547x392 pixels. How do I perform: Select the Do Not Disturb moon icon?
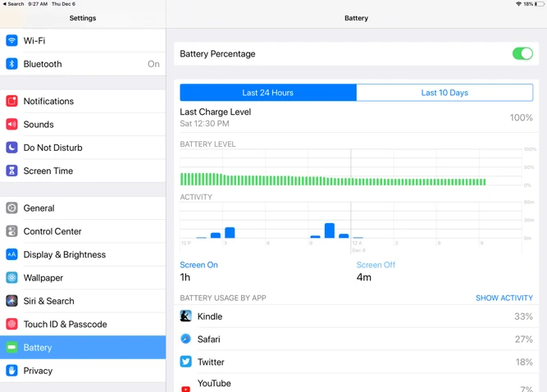(11, 148)
